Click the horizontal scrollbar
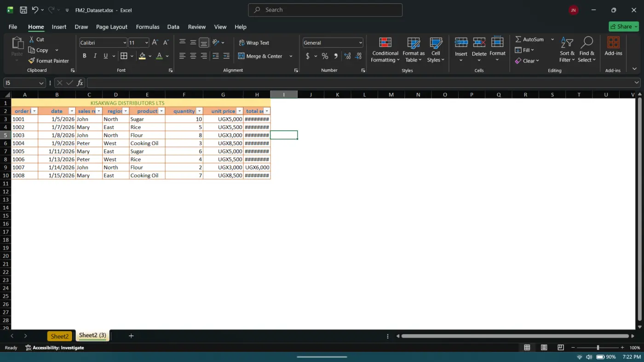Image resolution: width=644 pixels, height=362 pixels. click(515, 336)
